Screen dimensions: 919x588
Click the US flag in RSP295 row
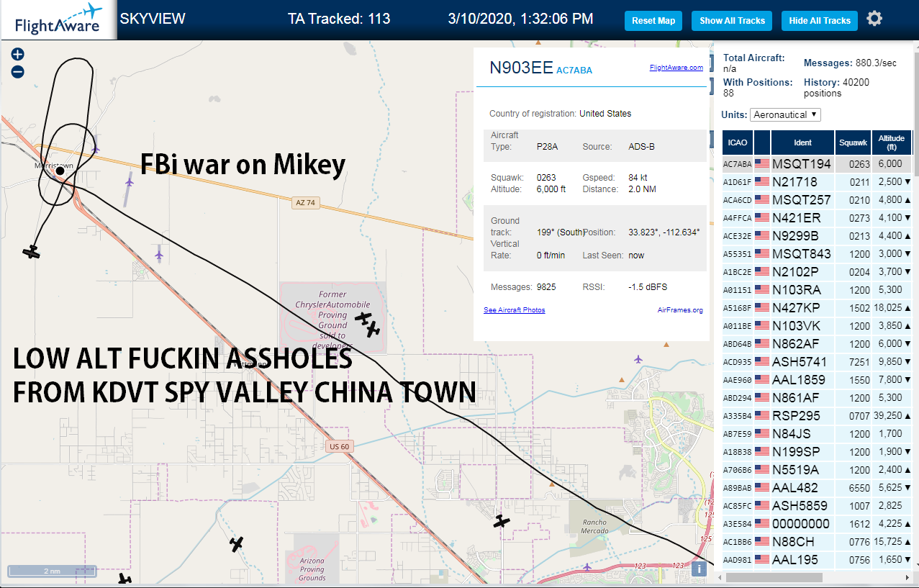pos(762,415)
